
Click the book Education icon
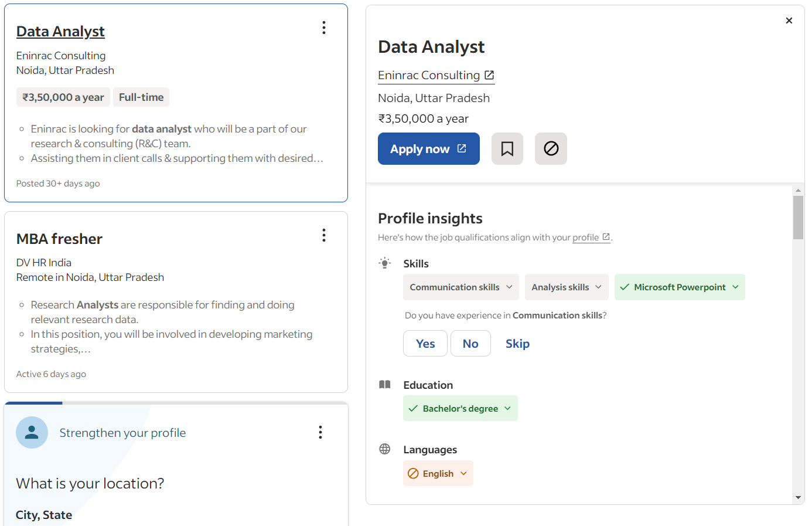(x=385, y=385)
